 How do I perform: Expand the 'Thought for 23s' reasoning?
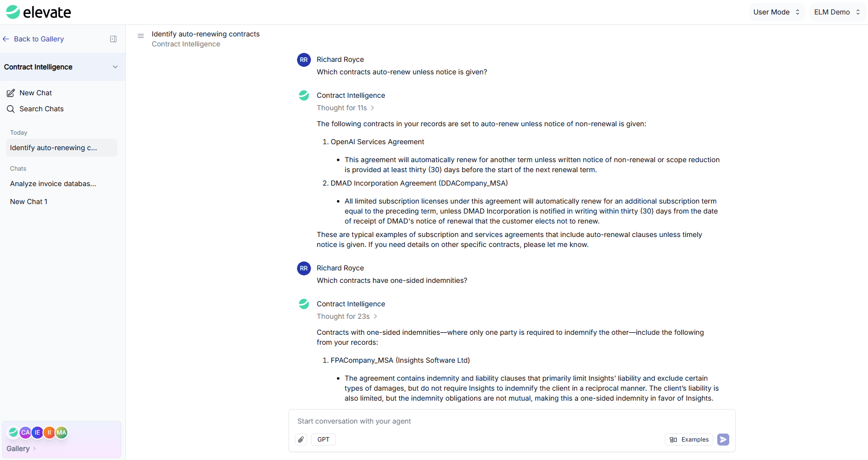click(x=347, y=316)
